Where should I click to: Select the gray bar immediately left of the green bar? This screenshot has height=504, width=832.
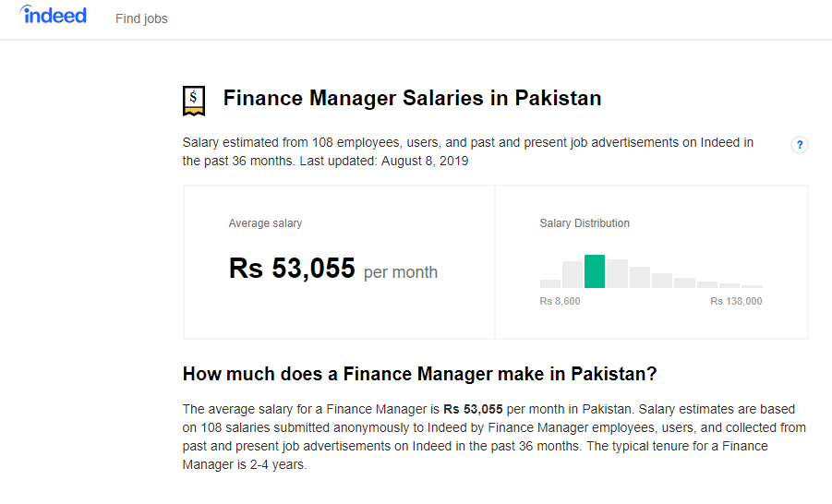point(573,275)
